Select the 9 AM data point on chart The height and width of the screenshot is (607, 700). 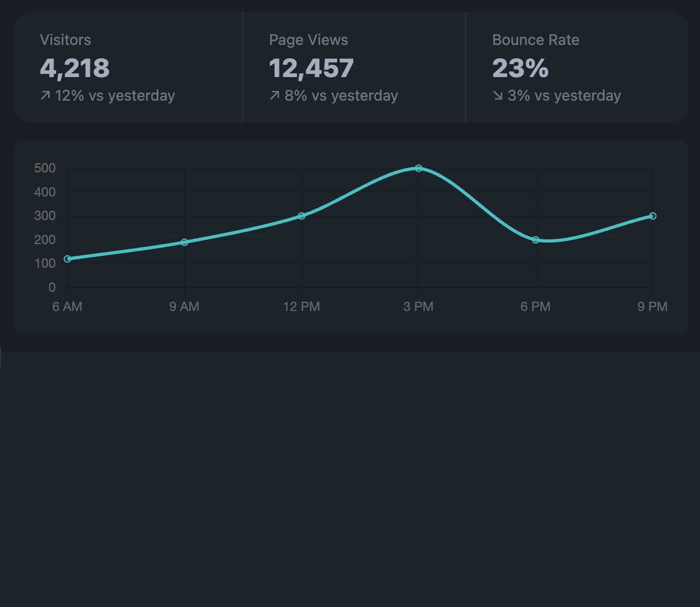coord(185,242)
